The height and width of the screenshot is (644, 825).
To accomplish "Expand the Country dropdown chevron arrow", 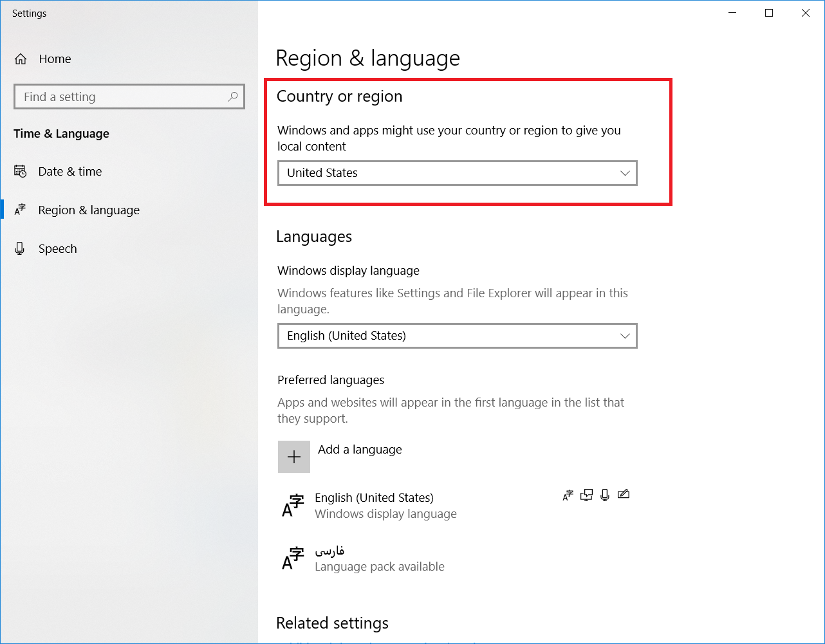I will [x=624, y=173].
